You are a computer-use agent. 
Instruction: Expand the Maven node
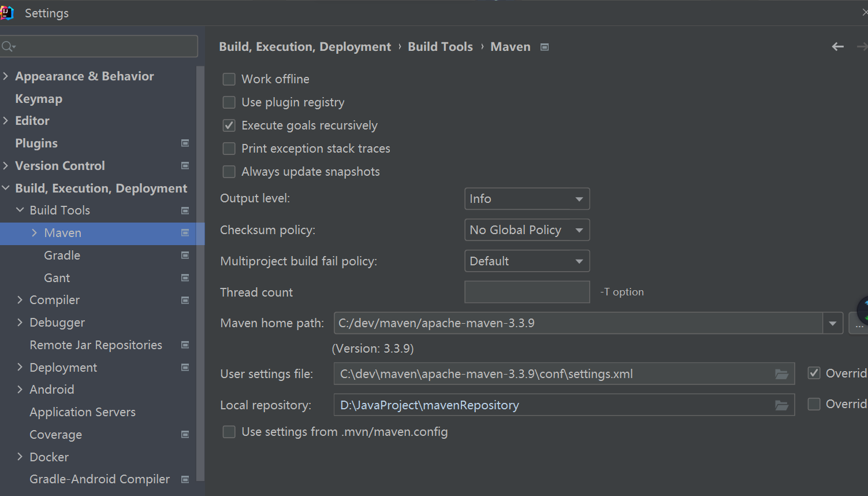point(35,233)
